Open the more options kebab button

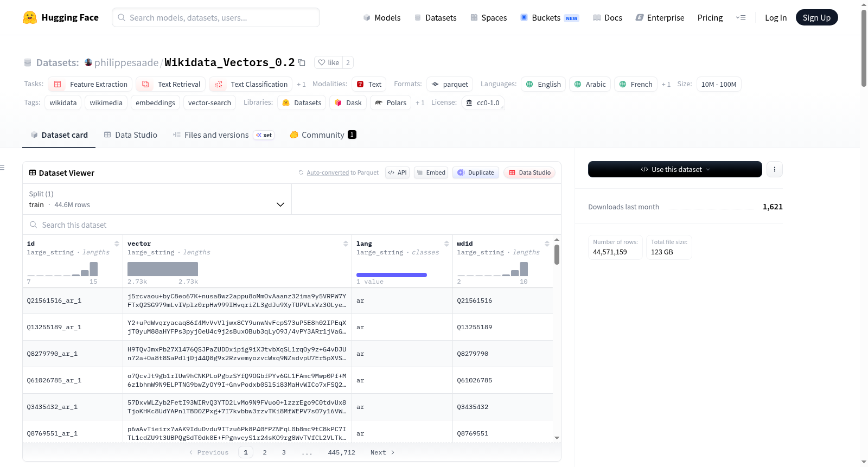click(x=774, y=169)
